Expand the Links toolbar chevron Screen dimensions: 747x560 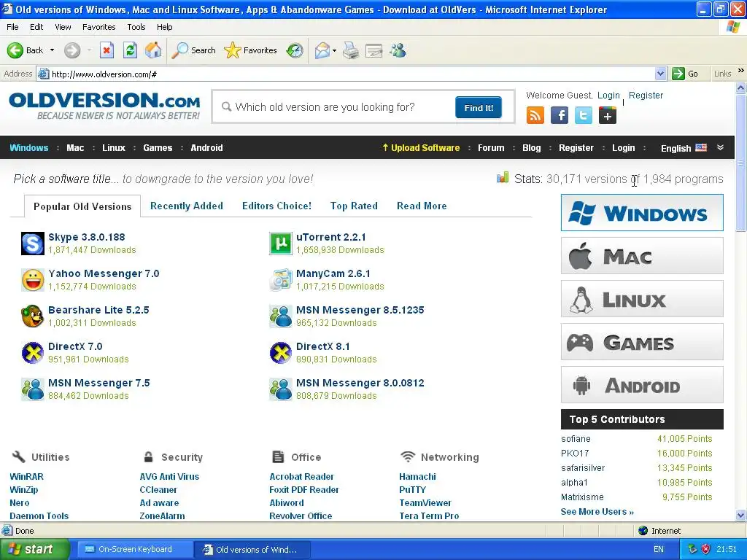[741, 71]
